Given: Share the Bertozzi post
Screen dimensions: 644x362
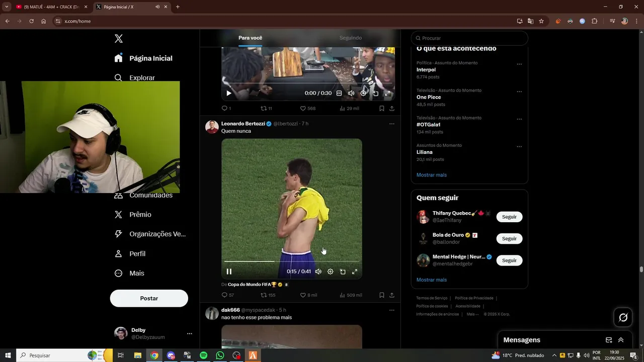Looking at the screenshot, I should click(x=392, y=295).
